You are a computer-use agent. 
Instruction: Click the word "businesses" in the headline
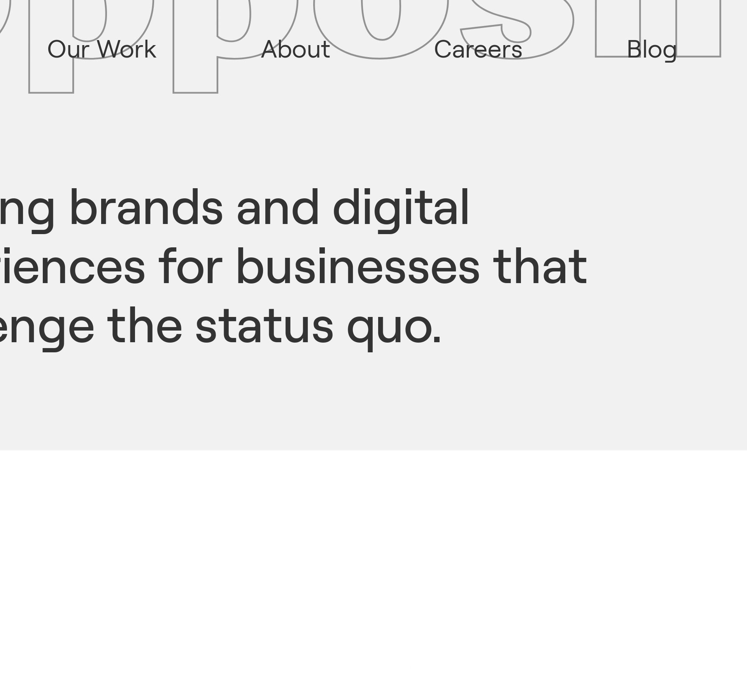point(358,267)
